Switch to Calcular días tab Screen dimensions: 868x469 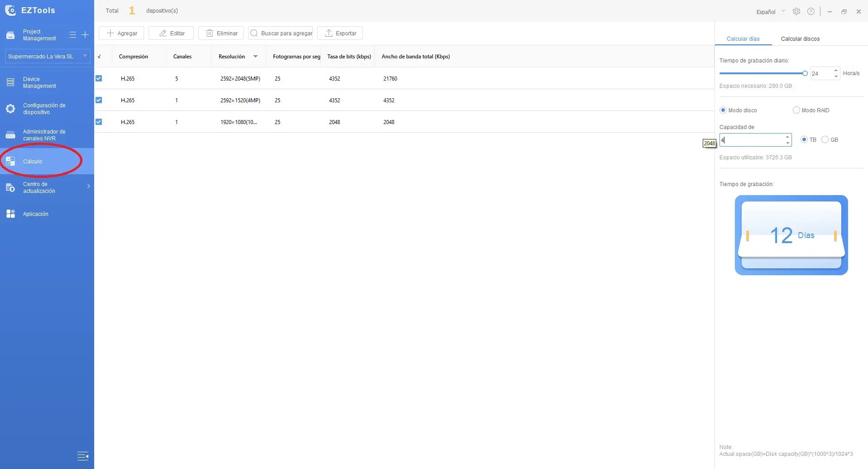(743, 38)
